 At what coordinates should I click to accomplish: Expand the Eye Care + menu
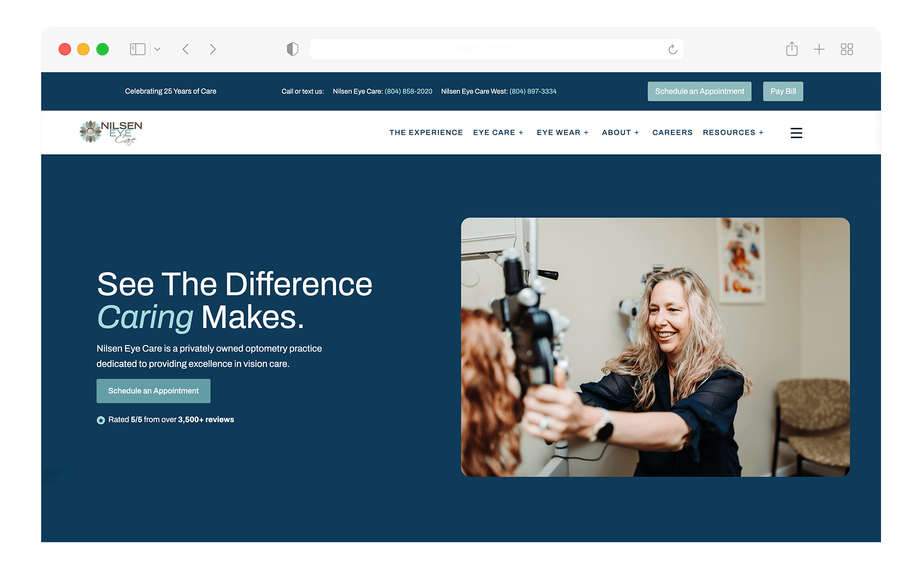[x=498, y=133]
